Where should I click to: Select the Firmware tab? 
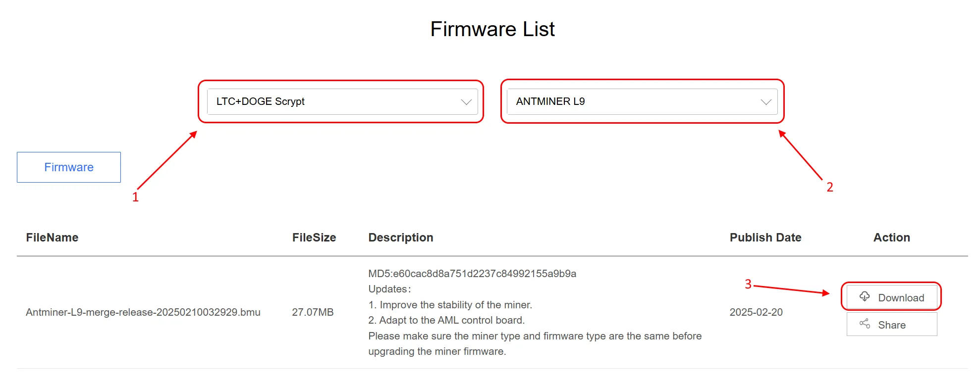point(69,167)
